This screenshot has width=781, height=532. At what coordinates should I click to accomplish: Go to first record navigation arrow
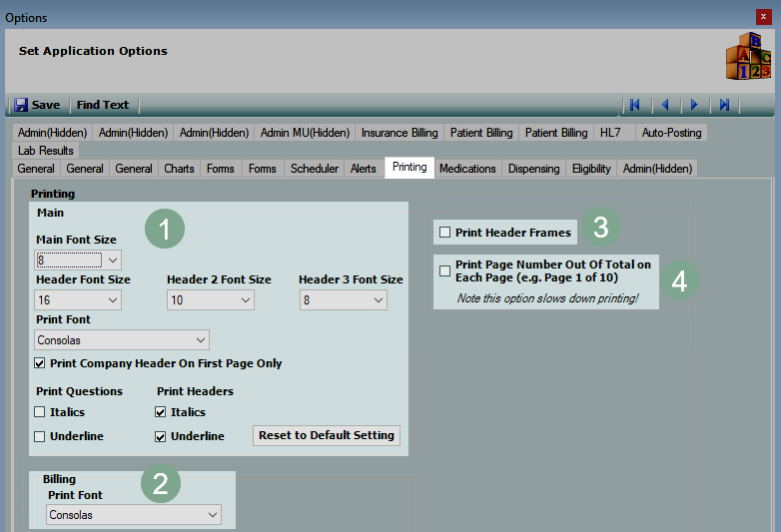(x=633, y=105)
